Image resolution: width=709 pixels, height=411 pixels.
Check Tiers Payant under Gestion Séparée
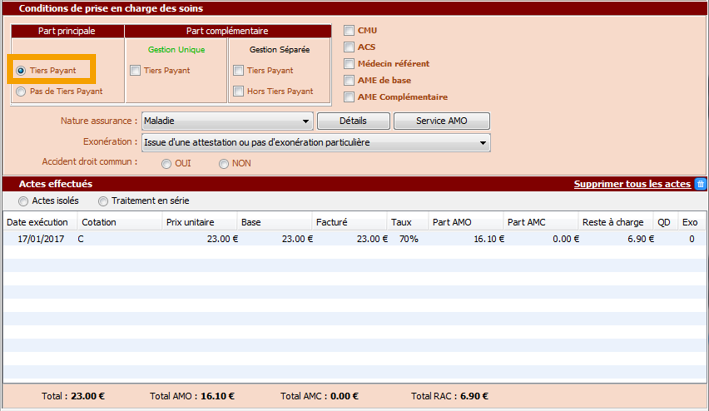[238, 71]
